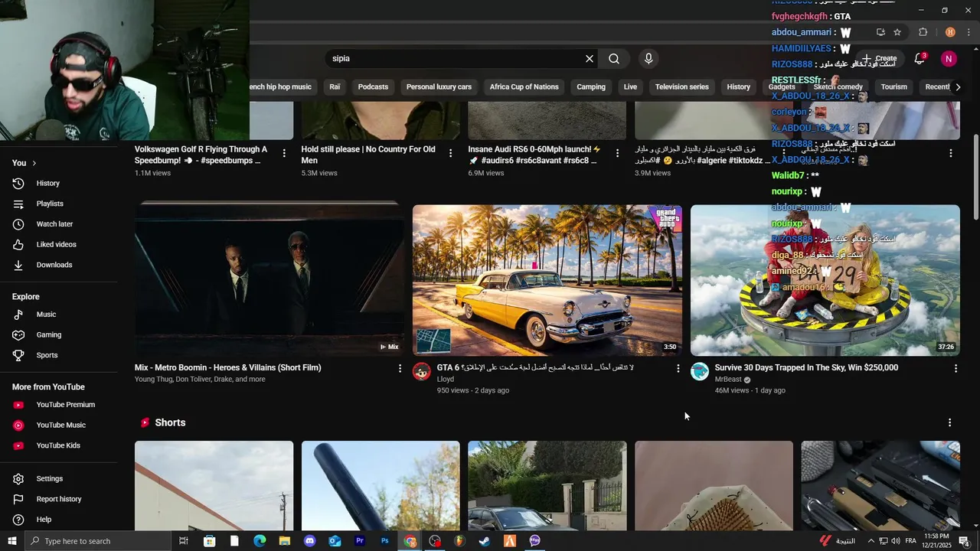Screen dimensions: 980x551
Task: Click the taskbar 'Type here to search' box
Action: pos(97,541)
